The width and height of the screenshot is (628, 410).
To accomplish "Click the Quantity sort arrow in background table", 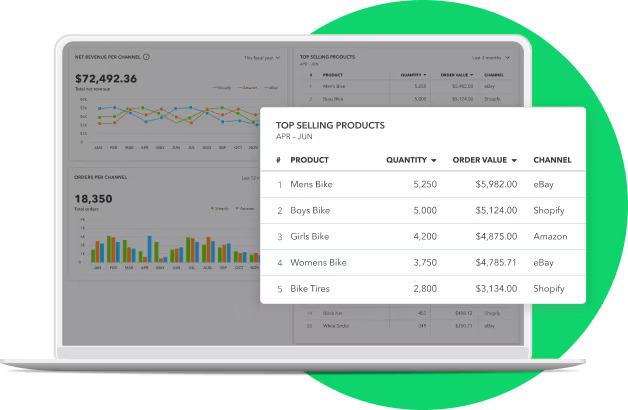I will pos(425,74).
